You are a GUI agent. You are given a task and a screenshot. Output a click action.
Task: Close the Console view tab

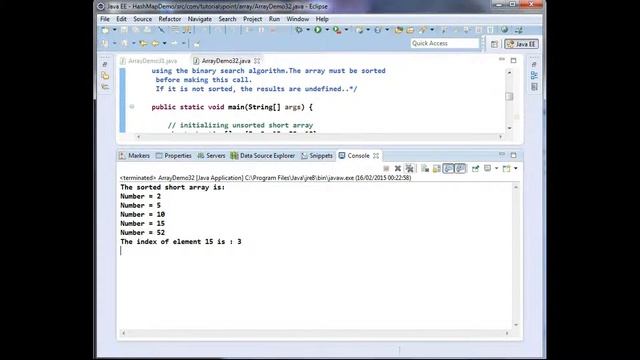coord(376,156)
